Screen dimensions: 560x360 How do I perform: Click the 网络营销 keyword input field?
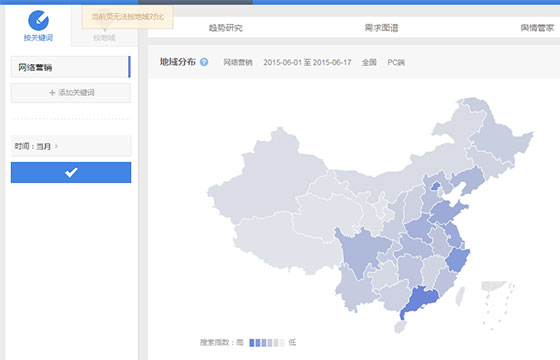[x=70, y=67]
